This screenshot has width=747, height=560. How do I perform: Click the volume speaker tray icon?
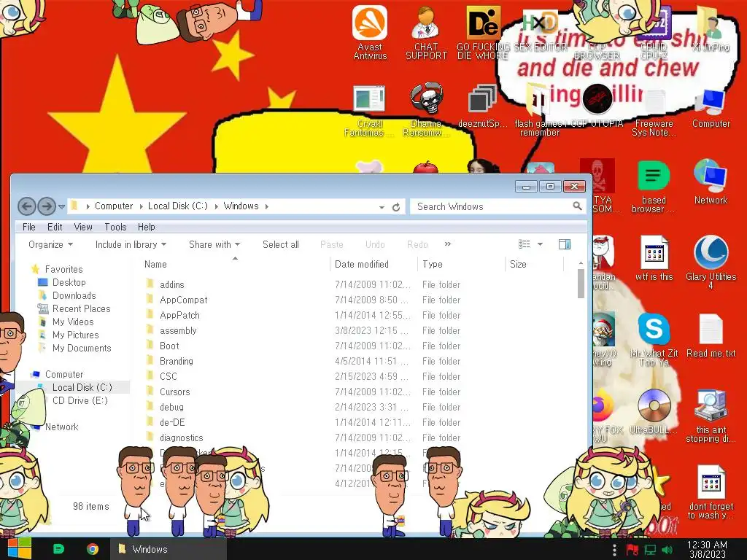click(x=667, y=550)
